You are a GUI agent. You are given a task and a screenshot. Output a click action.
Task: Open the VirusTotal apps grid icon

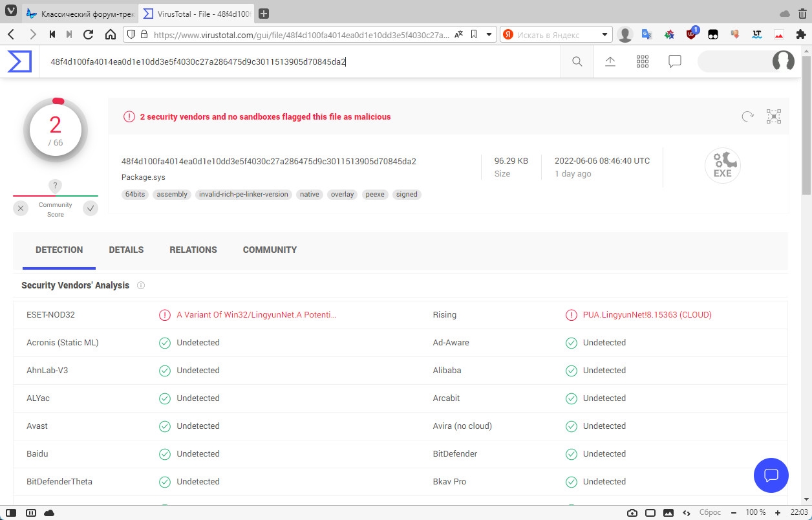[x=642, y=61]
